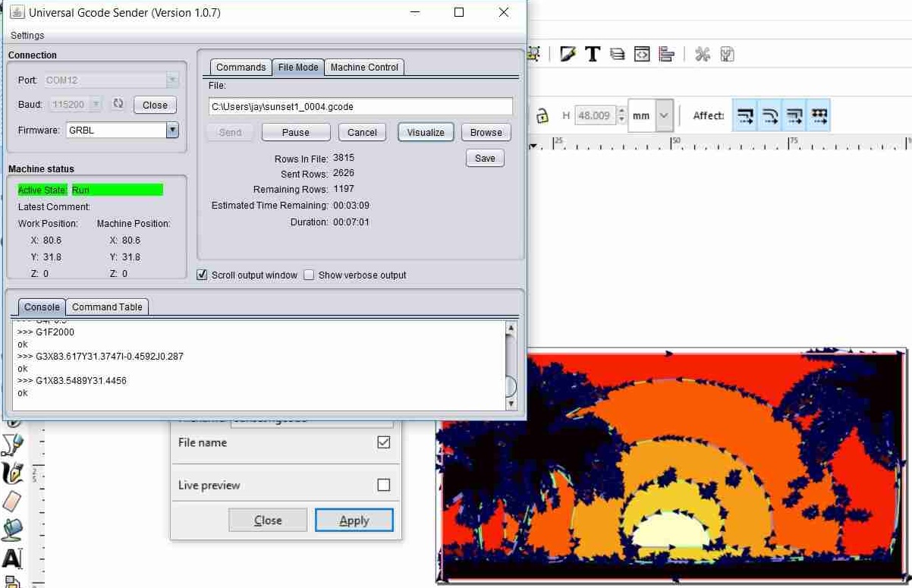Open Align and Distribute icon in Inkscape
Image resolution: width=912 pixels, height=588 pixels.
point(667,54)
